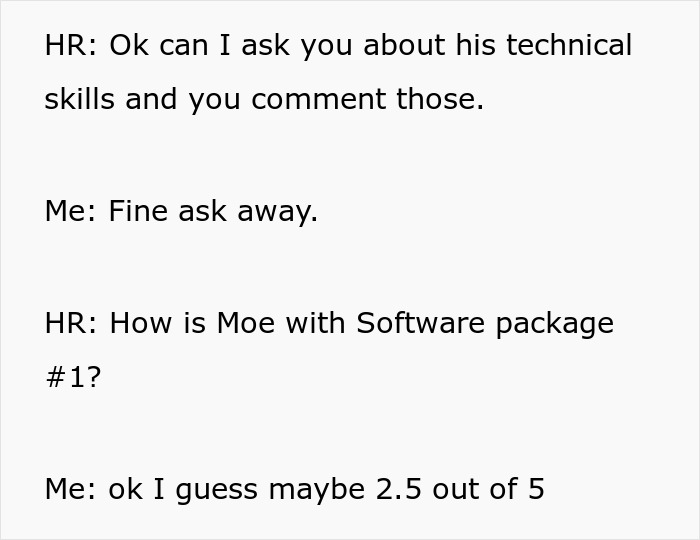Click the 'skills and you comment those.' line
700x540 pixels.
tap(264, 99)
